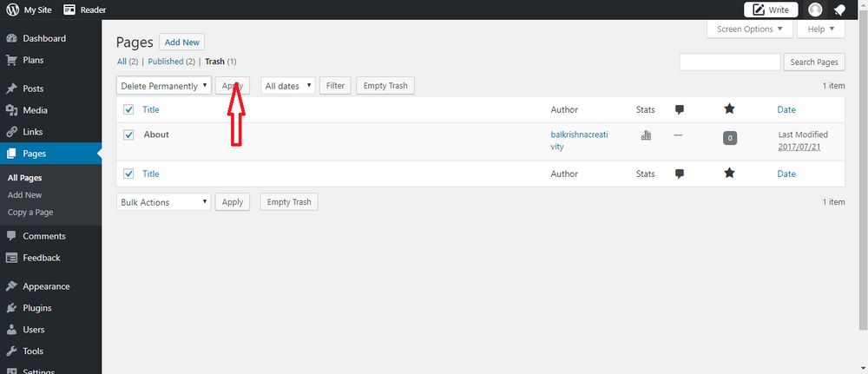Click the Write pencil icon

[x=759, y=10]
